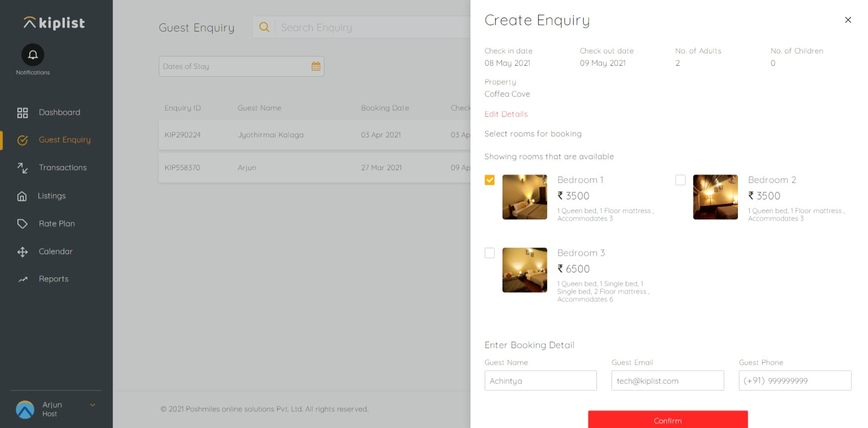Image resolution: width=868 pixels, height=428 pixels.
Task: Open the Notifications bell icon
Action: pos(33,55)
